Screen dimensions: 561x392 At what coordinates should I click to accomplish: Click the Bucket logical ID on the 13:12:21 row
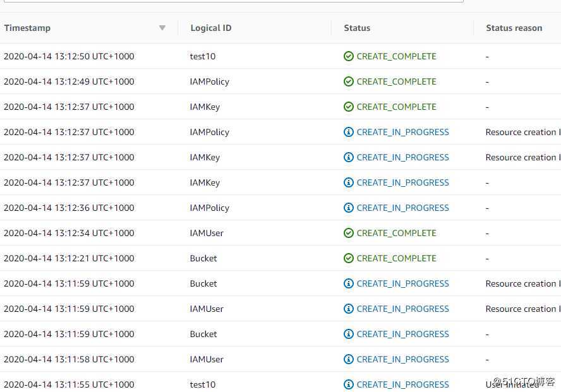coord(203,258)
